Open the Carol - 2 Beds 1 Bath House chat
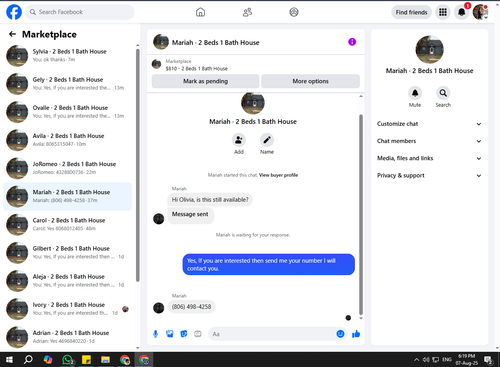Viewport: 500px width, 367px height. coord(67,224)
